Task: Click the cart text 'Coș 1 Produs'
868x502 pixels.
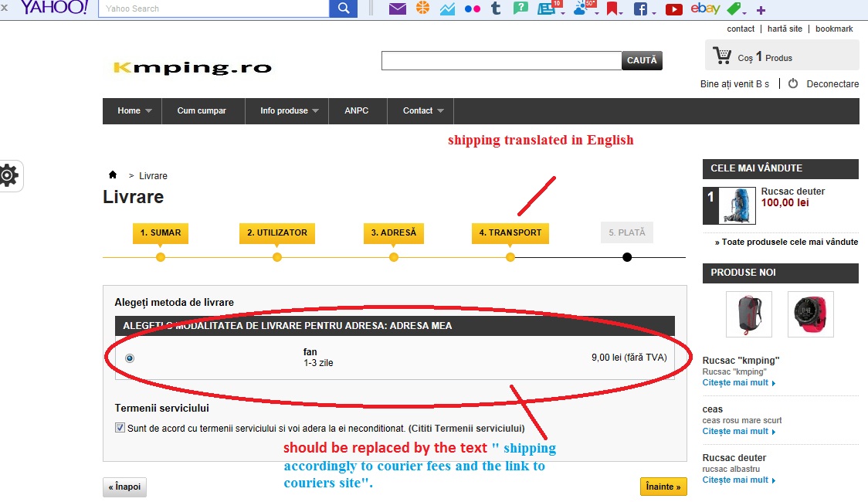Action: pyautogui.click(x=765, y=57)
